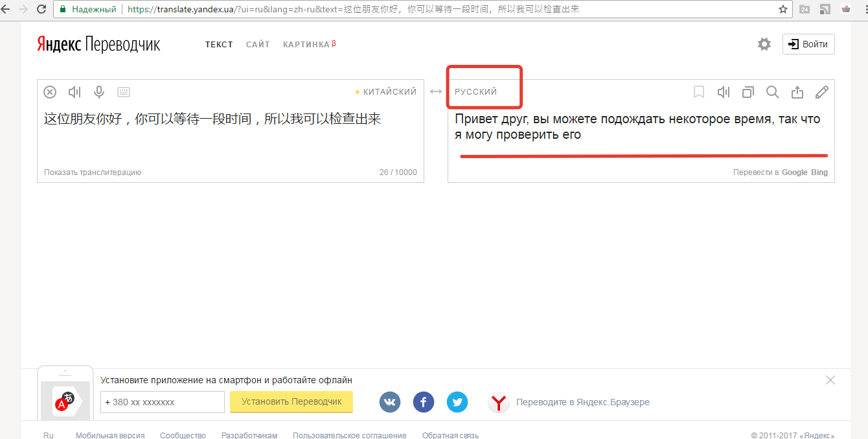This screenshot has width=868, height=439.
Task: Open Яндекс Переводчик logo home
Action: click(x=98, y=44)
